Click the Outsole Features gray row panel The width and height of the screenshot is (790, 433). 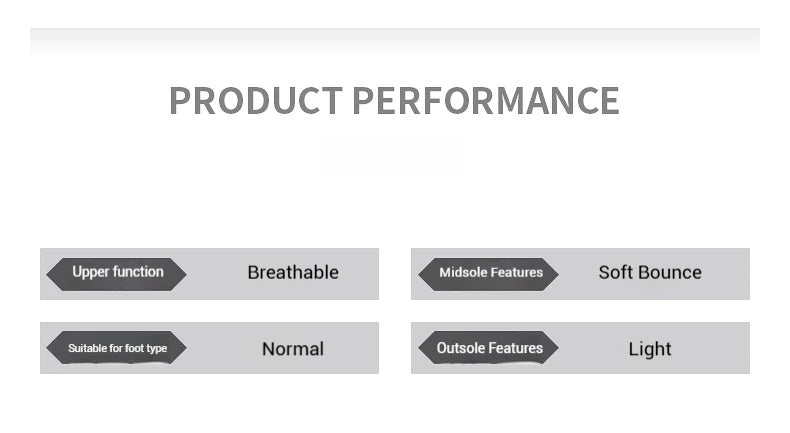580,348
